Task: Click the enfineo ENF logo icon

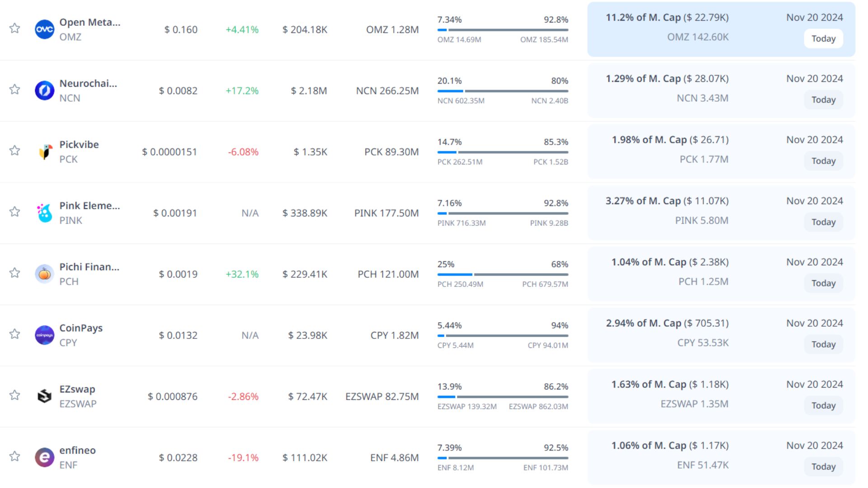Action: (x=44, y=457)
